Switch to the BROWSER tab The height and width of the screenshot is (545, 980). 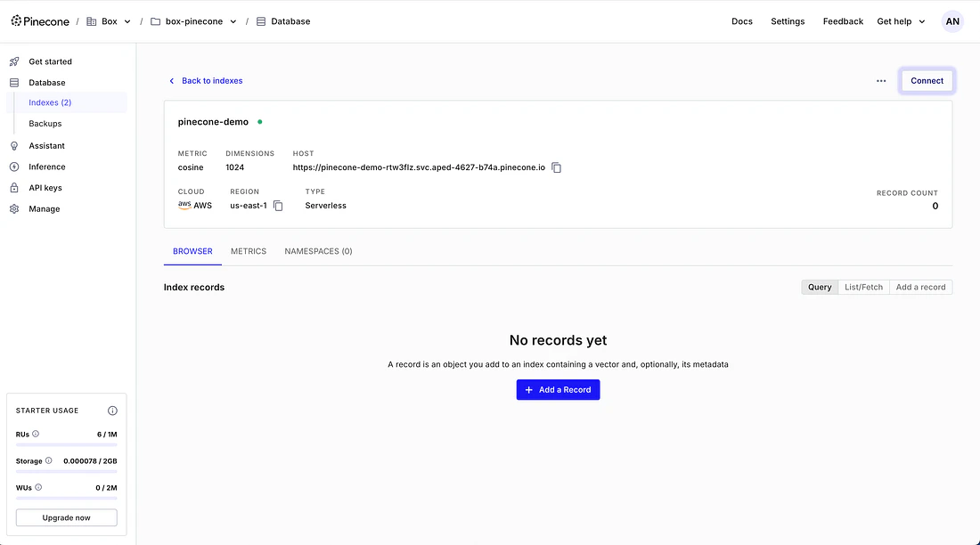[x=192, y=251]
